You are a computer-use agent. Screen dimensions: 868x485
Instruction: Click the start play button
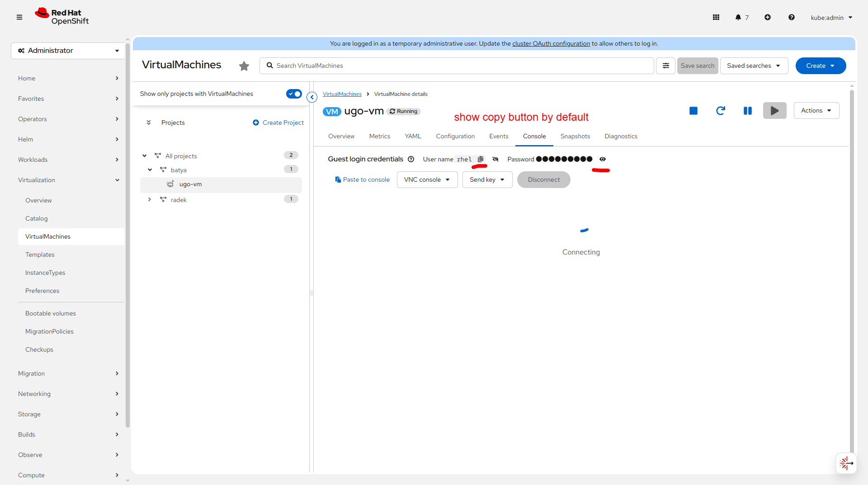(x=775, y=111)
